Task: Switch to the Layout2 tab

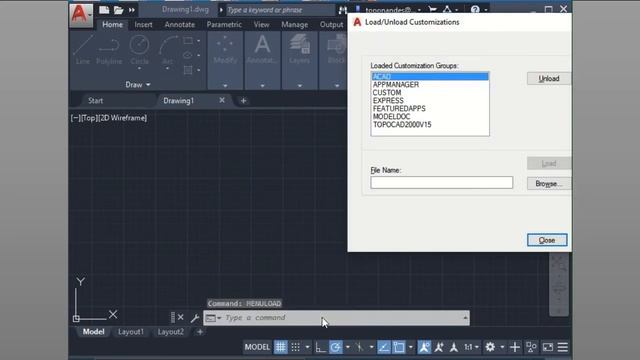Action: (171, 332)
